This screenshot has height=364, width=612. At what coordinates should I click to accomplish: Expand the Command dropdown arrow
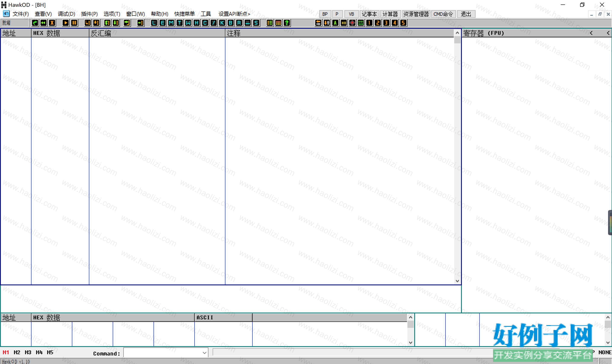click(x=204, y=353)
